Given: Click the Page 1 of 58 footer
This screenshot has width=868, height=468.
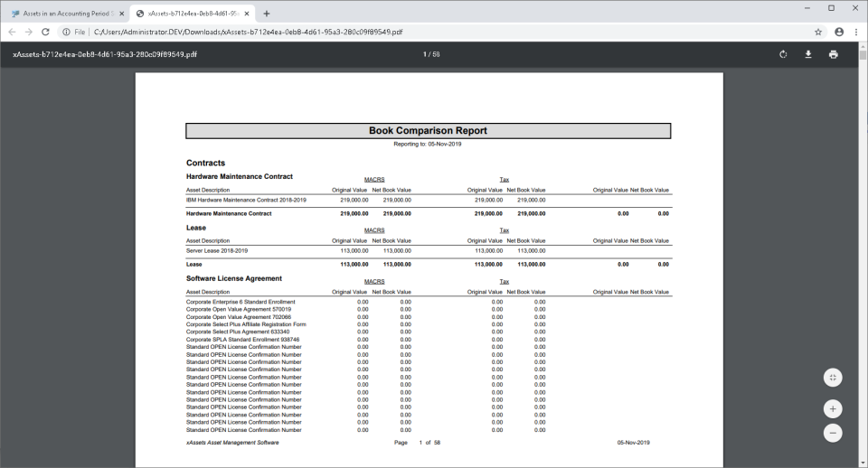Looking at the screenshot, I should pos(418,443).
